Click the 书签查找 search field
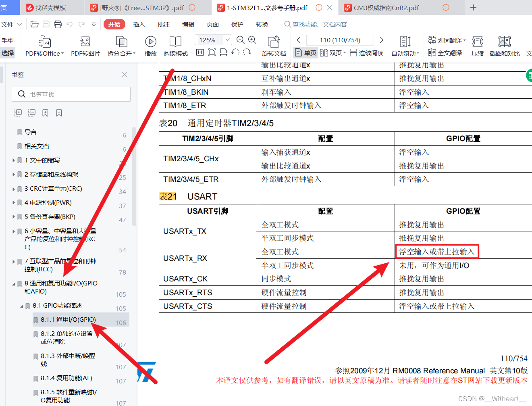This screenshot has width=532, height=406. tap(71, 94)
